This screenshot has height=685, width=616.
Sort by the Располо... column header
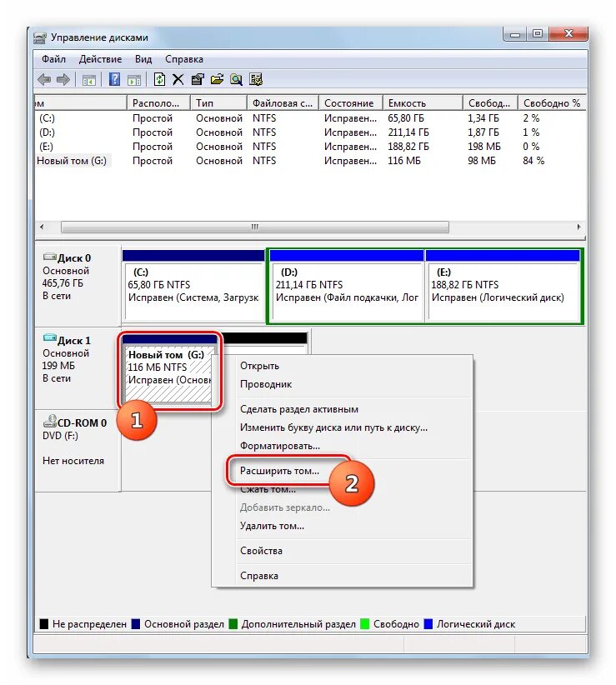(x=158, y=103)
